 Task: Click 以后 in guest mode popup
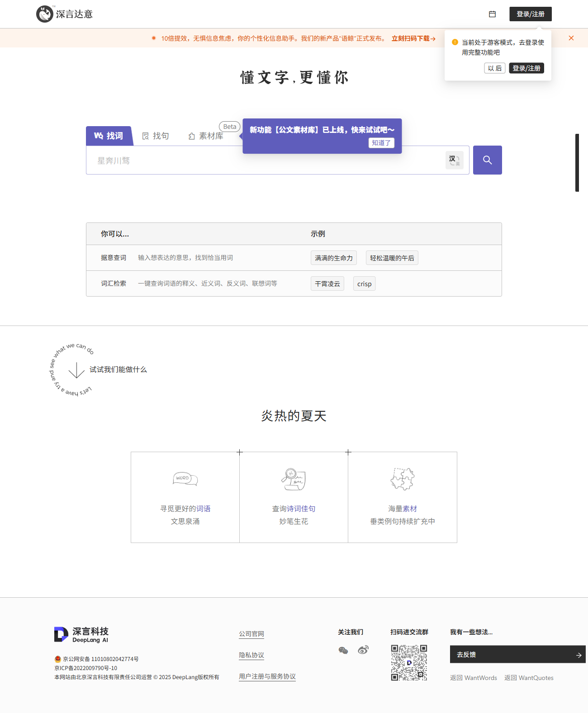(494, 68)
